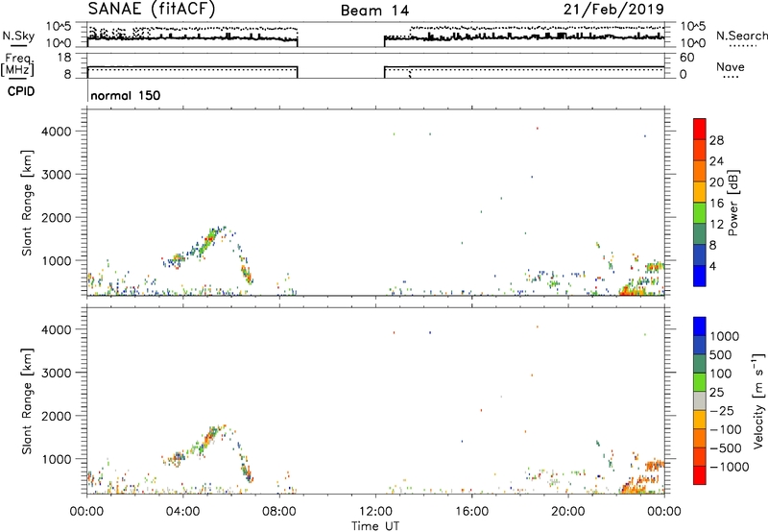
Task: Click the Nave legend label
Action: coord(731,66)
